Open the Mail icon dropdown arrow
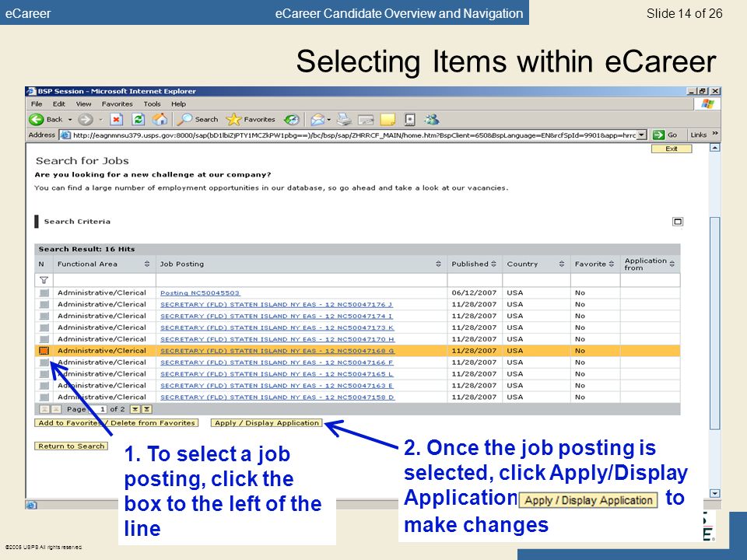 (328, 120)
